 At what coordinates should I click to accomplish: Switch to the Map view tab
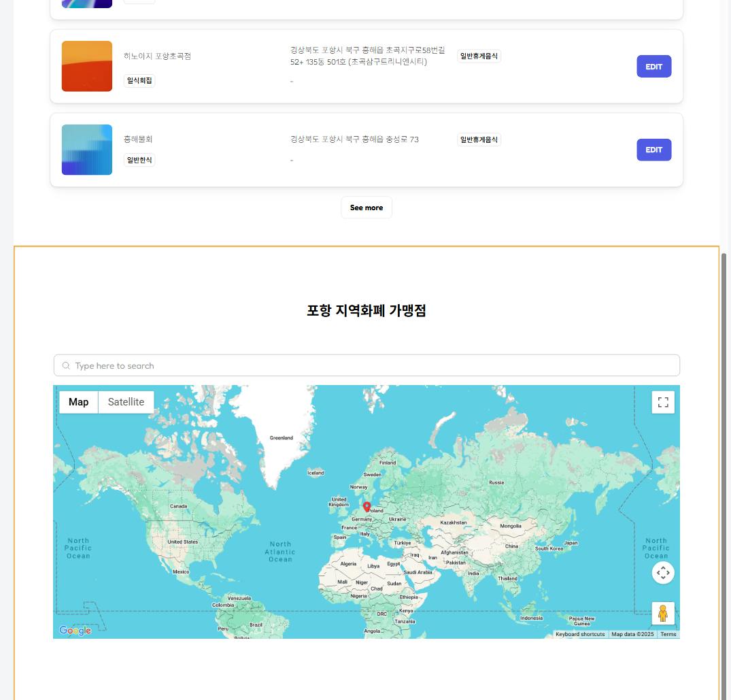(x=78, y=402)
